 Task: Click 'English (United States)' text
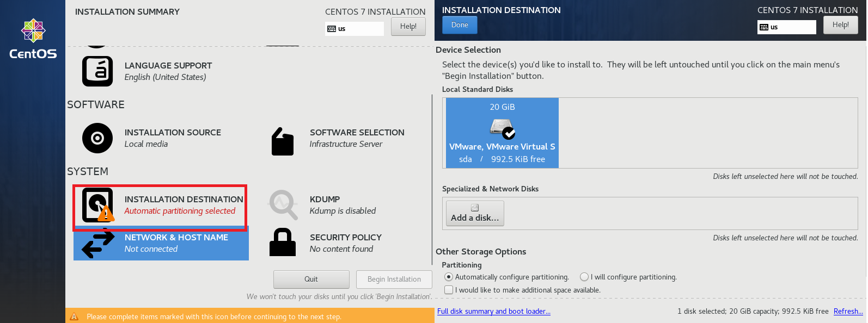tap(165, 77)
